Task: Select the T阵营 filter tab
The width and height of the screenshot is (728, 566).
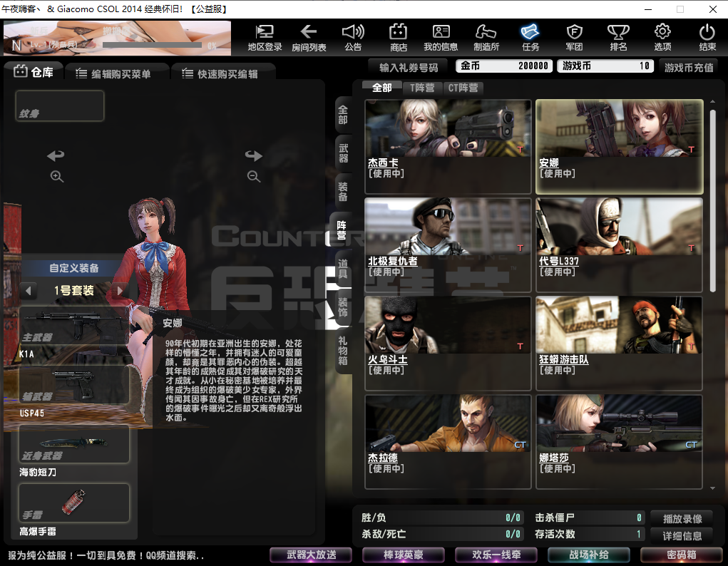Action: 422,88
